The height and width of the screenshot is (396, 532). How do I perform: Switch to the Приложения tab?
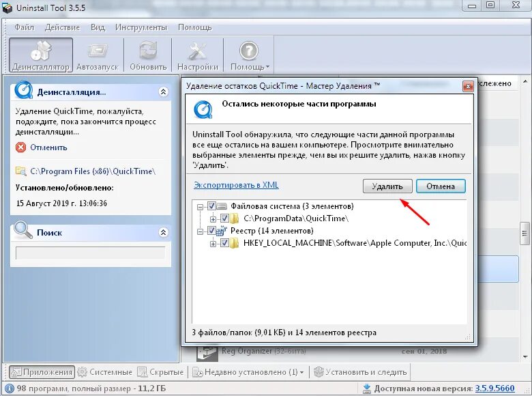click(42, 372)
